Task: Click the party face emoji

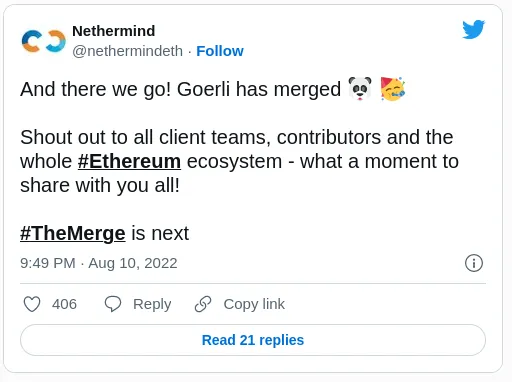Action: 393,89
